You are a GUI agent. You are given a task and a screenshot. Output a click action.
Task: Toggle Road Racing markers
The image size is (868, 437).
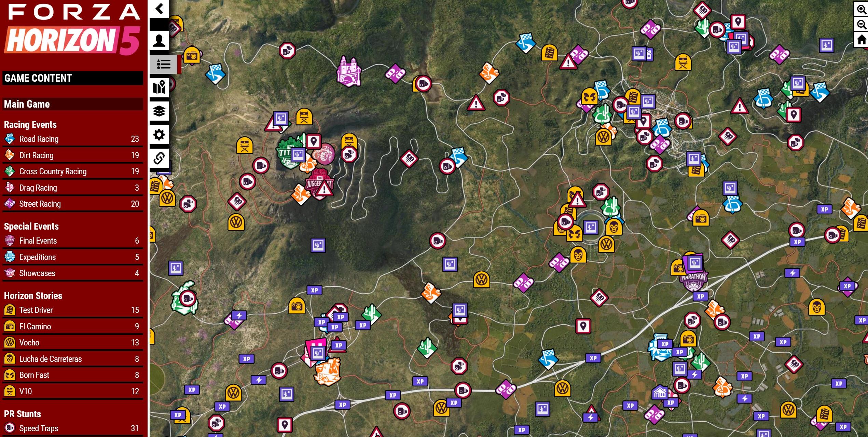(x=72, y=139)
